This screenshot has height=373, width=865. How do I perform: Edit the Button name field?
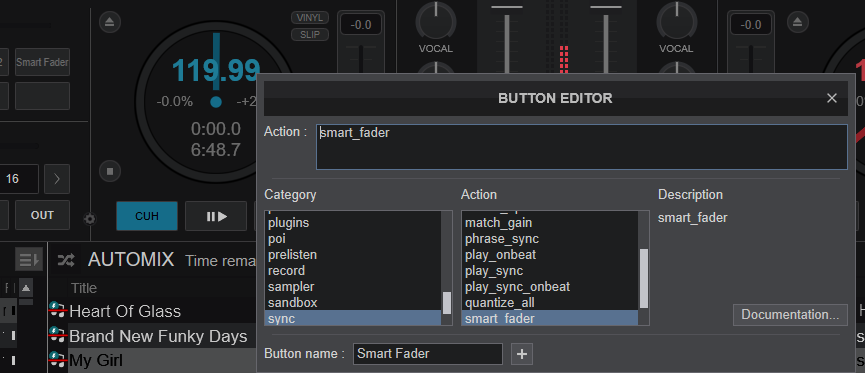click(428, 354)
